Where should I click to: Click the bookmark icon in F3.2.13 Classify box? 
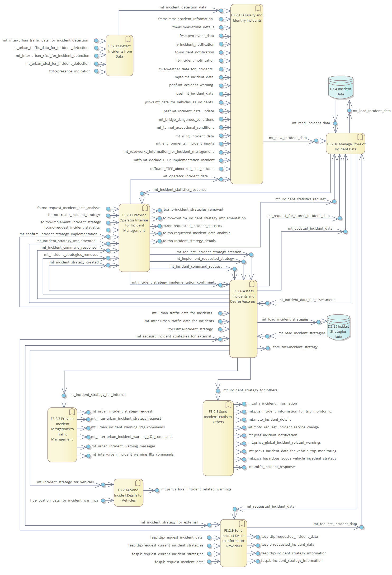258,8
